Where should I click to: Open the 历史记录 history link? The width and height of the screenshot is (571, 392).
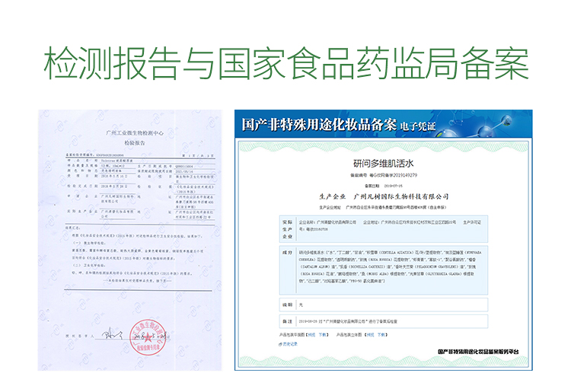290,344
